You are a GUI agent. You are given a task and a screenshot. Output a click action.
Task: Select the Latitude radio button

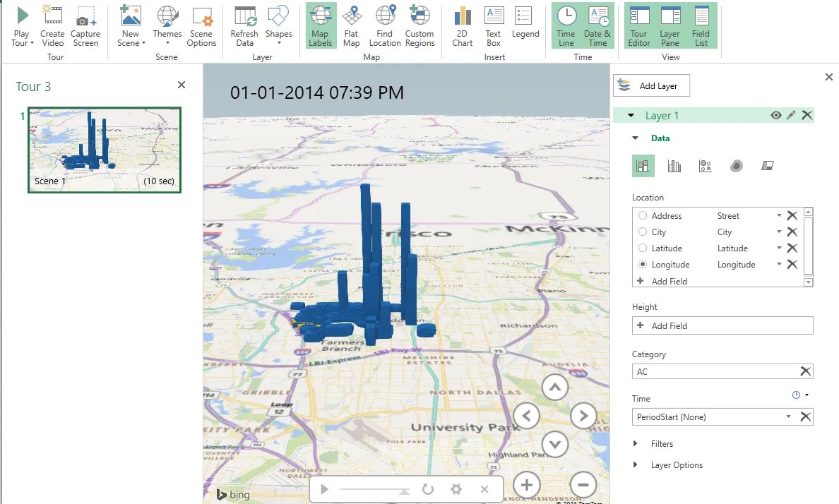(x=642, y=248)
